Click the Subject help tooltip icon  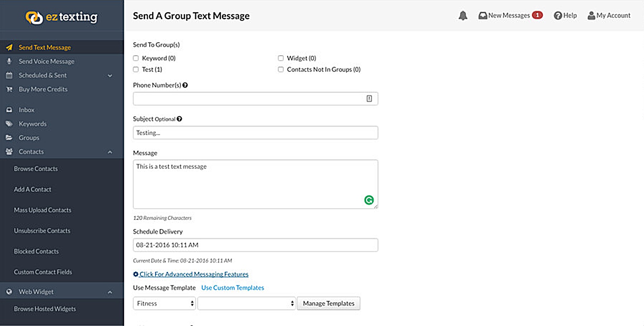click(179, 119)
